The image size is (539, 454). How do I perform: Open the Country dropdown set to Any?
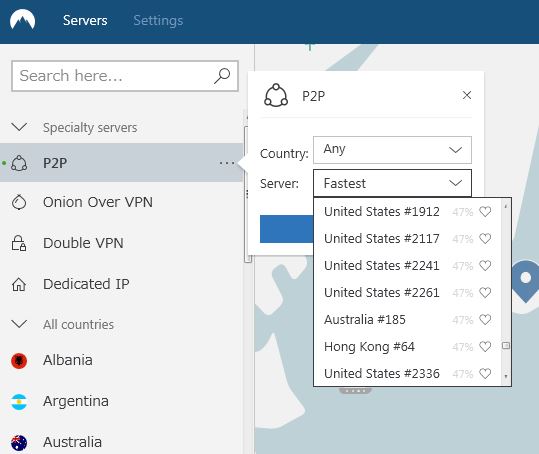click(x=392, y=150)
